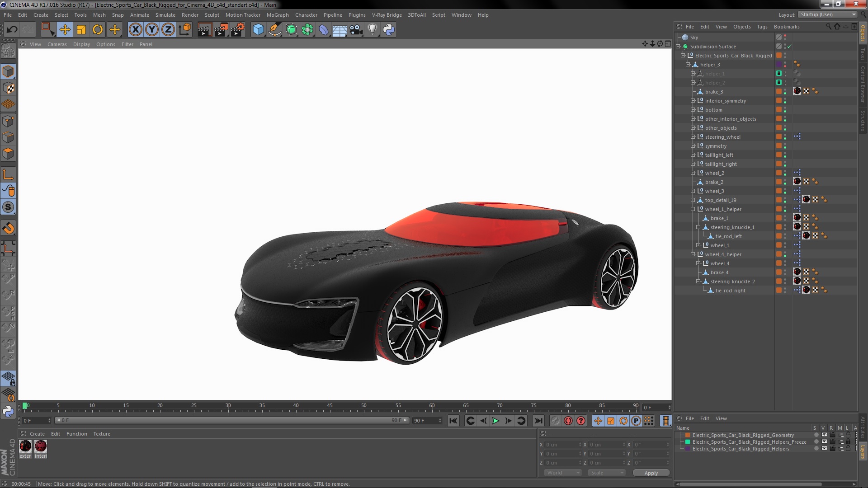Screen dimensions: 868x488
Task: Add a Cube primitive object
Action: [258, 30]
